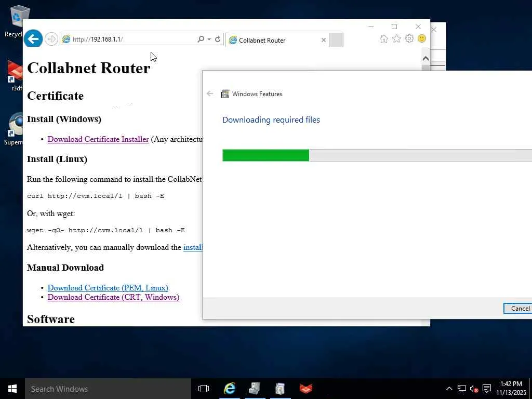Click the search magnifier in address bar
This screenshot has width=532, height=399.
[201, 39]
